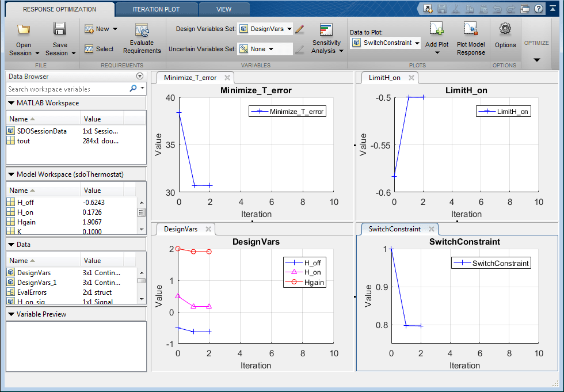Select the LimitH_on plot tab
This screenshot has width=564, height=392.
pos(384,78)
